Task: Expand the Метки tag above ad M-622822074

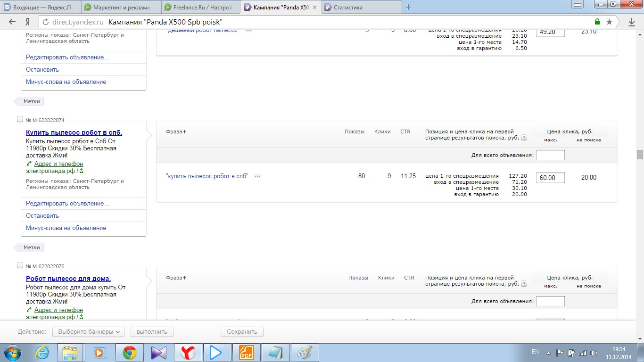Action: (30, 101)
